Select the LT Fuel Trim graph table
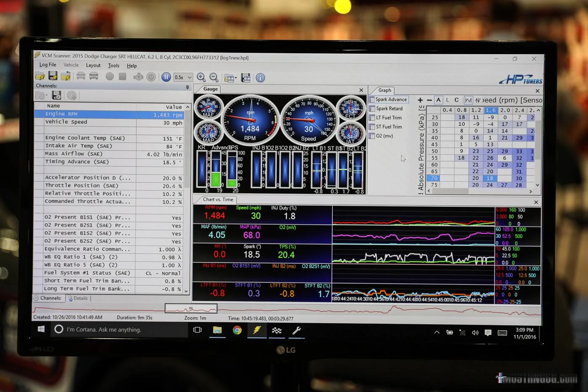Viewport: 588px width, 392px height. 386,118
